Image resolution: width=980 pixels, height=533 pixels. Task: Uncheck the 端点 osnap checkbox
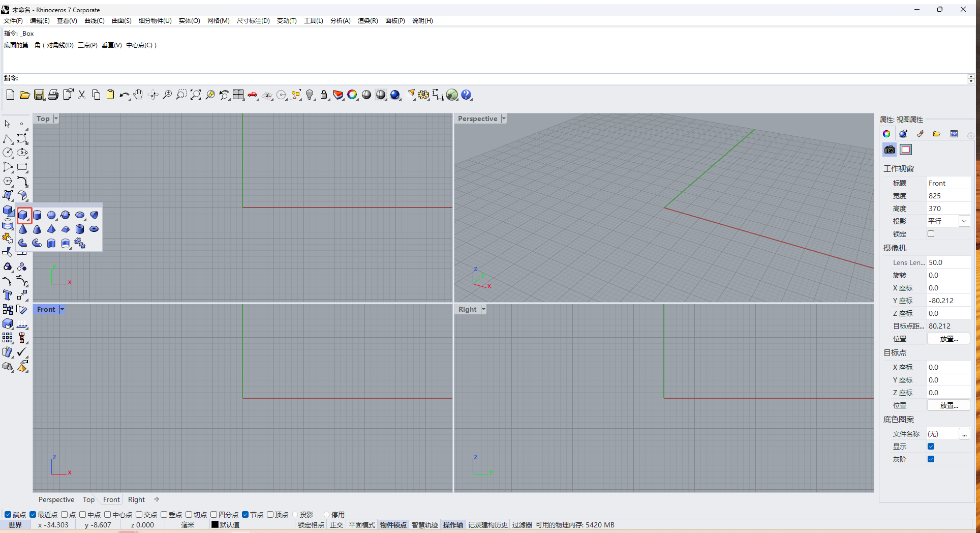8,515
